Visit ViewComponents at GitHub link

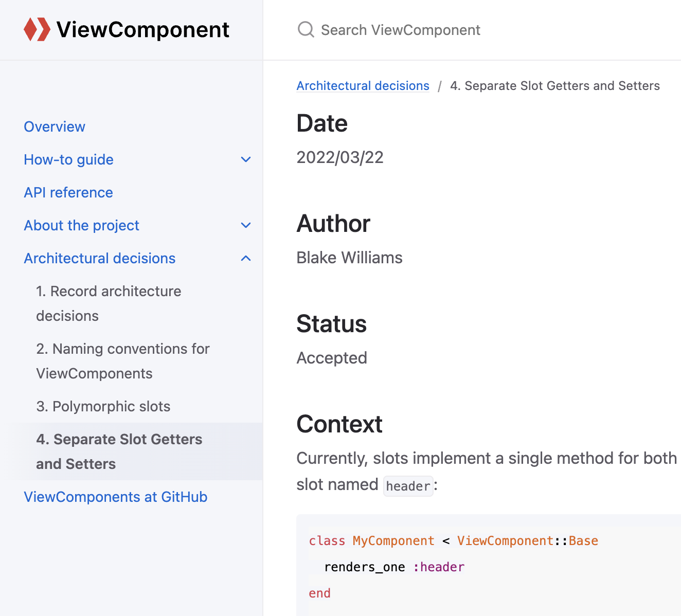(116, 497)
